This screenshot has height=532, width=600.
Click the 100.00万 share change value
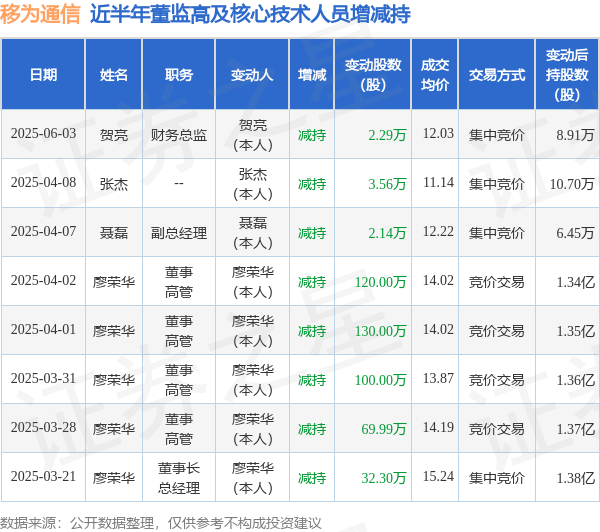click(x=380, y=380)
